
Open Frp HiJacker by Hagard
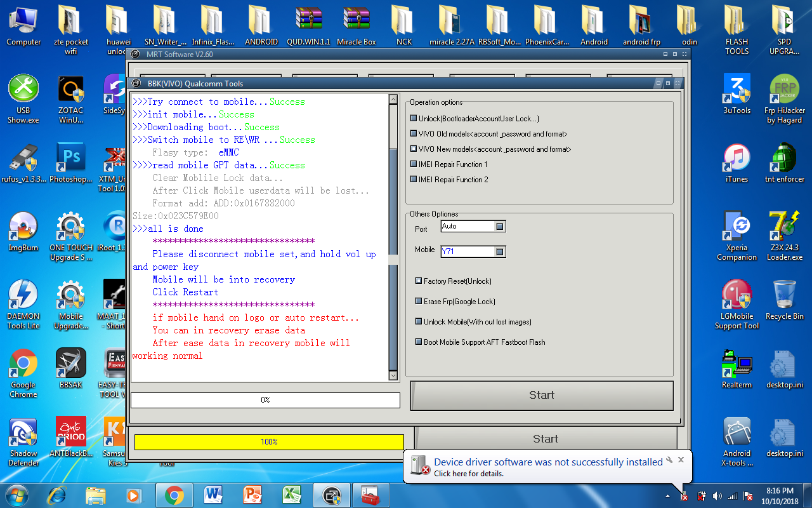click(x=785, y=99)
